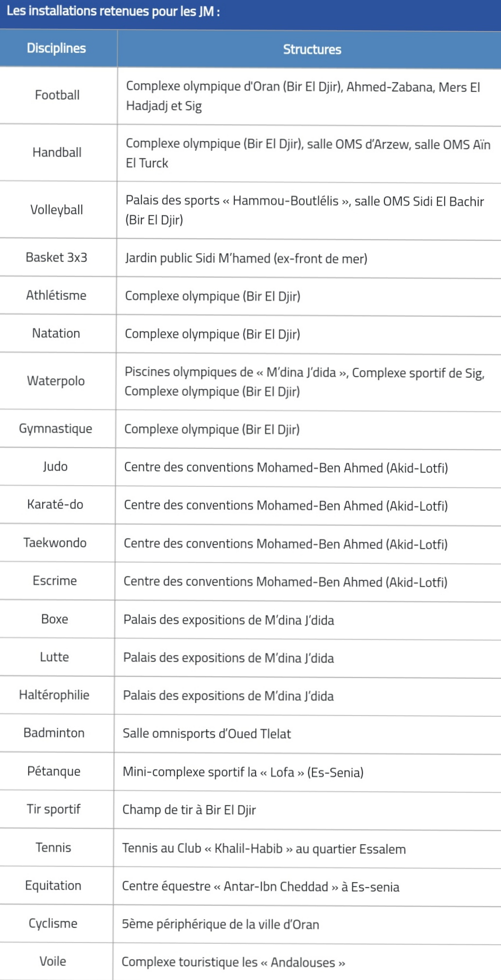This screenshot has height=980, width=501.
Task: Click Champ de tir à Bir El Djir
Action: tap(189, 810)
